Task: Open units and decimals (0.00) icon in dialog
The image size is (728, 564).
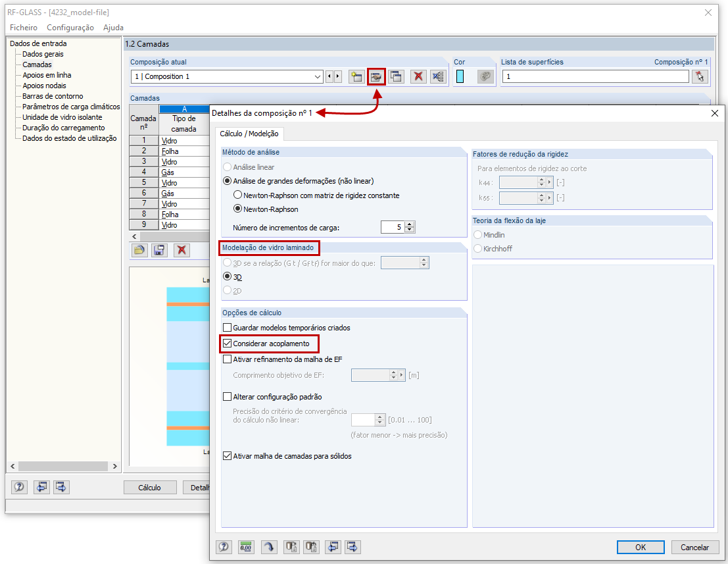Action: tap(246, 547)
